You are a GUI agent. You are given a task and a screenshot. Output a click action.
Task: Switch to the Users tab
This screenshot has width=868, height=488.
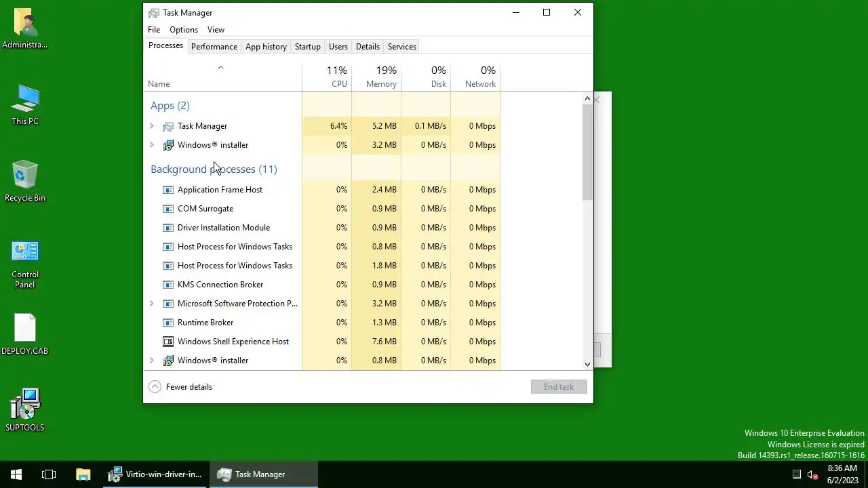(x=338, y=47)
